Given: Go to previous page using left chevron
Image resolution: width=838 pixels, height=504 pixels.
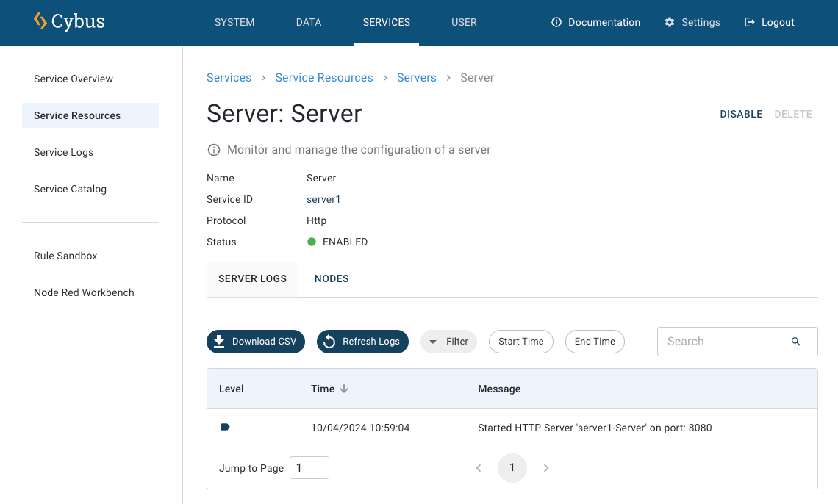Looking at the screenshot, I should click(x=479, y=468).
